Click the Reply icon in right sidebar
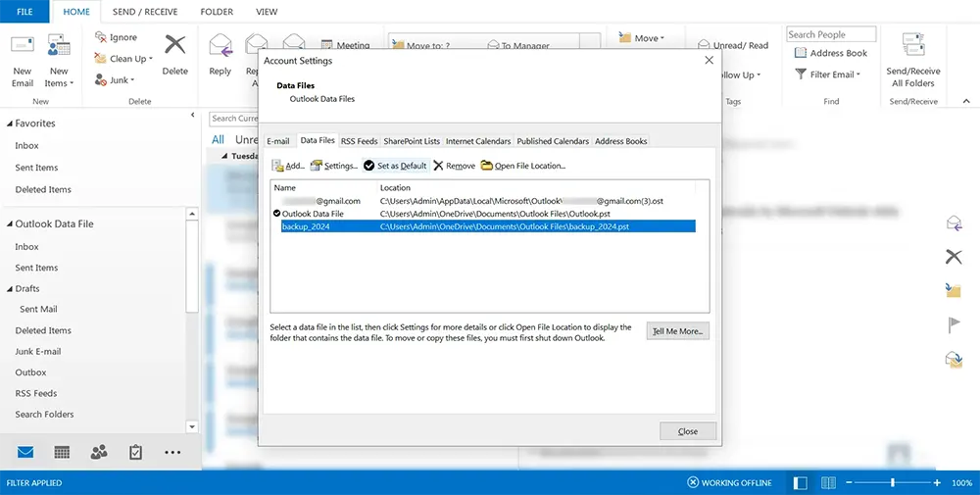 tap(954, 223)
